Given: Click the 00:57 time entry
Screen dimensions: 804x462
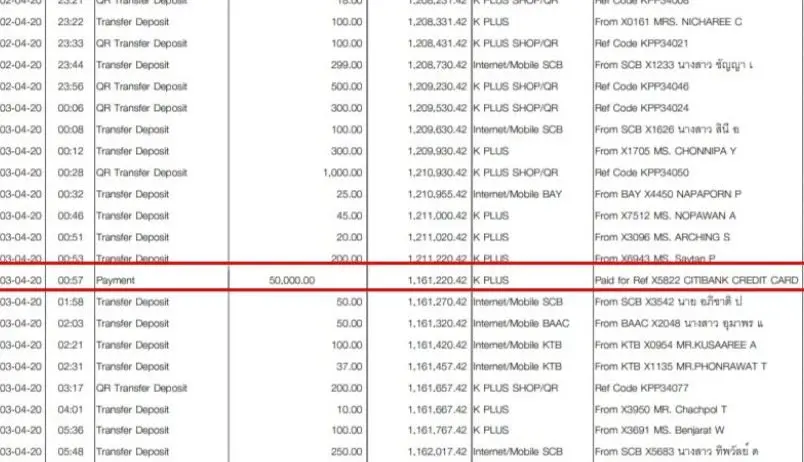Looking at the screenshot, I should 71,280.
